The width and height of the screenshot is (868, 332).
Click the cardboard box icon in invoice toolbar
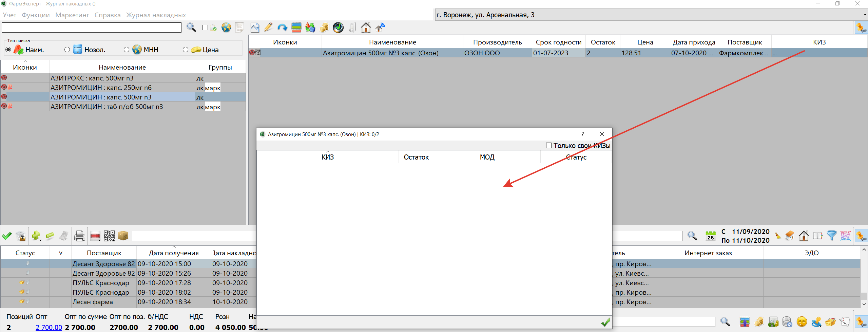pos(123,236)
